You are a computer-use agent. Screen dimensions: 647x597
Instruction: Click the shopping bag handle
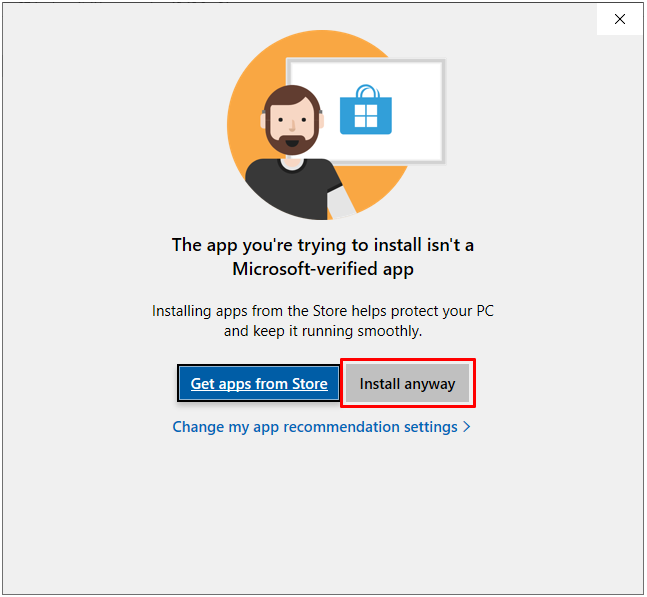[x=367, y=91]
